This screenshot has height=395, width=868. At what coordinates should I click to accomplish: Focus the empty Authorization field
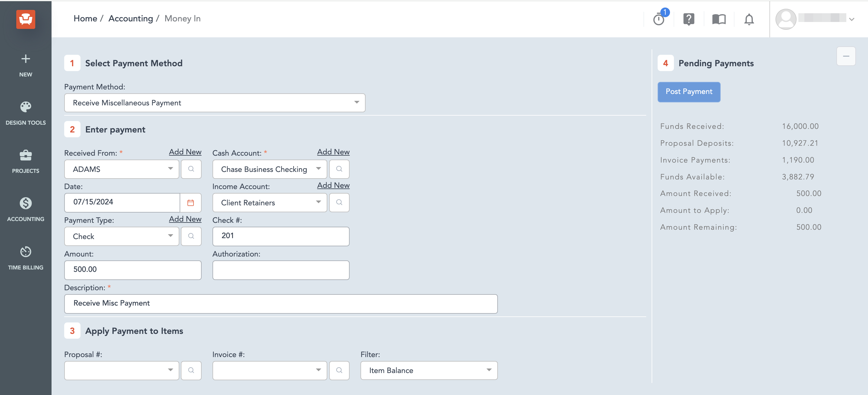coord(281,269)
